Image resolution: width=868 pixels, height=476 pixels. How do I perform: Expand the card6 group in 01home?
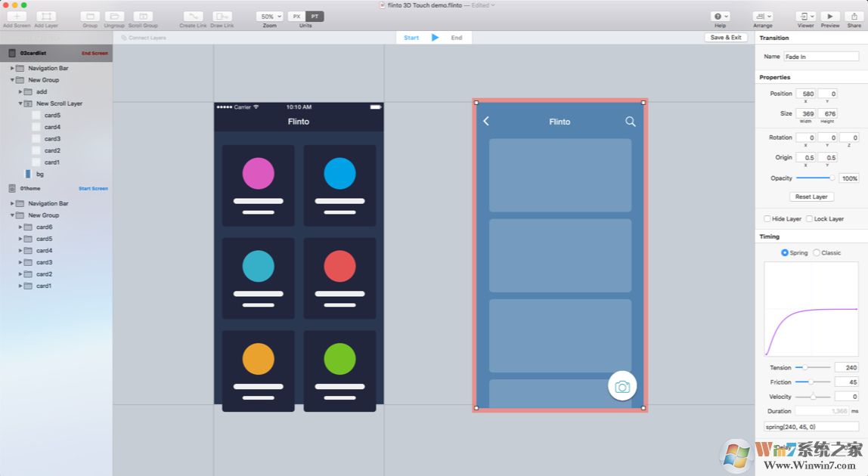[20, 227]
